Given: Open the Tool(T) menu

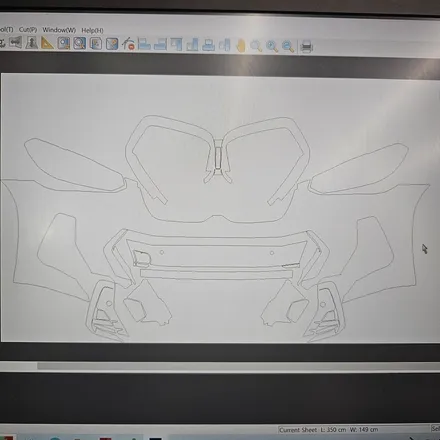Looking at the screenshot, I should 6,29.
